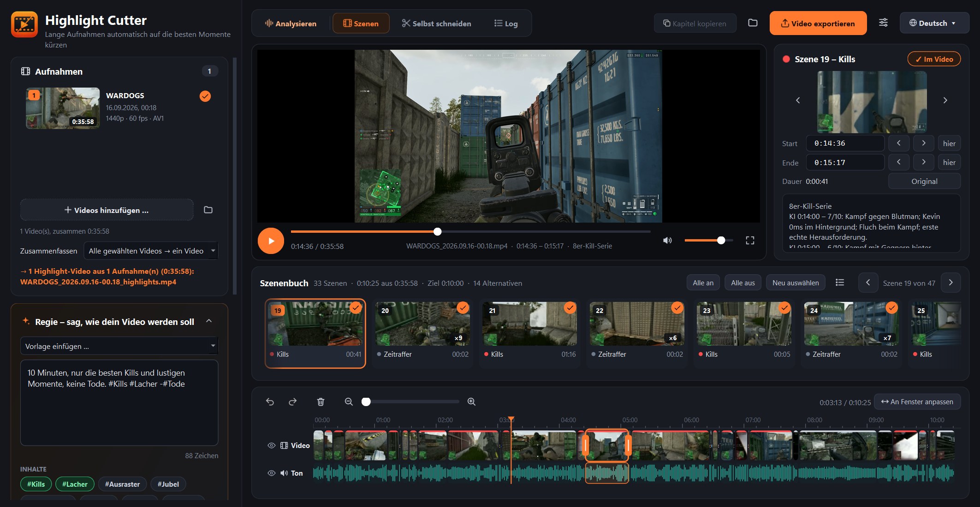This screenshot has height=507, width=980.
Task: Mute the preview speaker icon
Action: (667, 241)
